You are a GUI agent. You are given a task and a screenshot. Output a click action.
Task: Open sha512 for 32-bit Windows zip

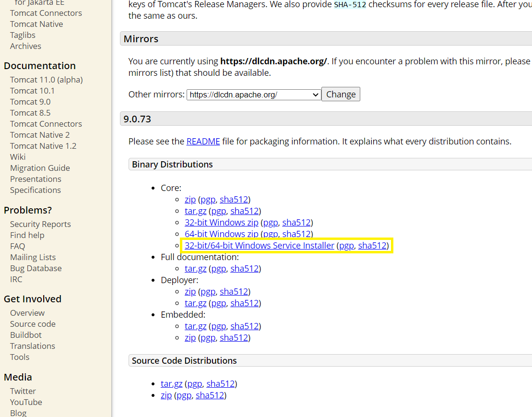click(x=296, y=223)
